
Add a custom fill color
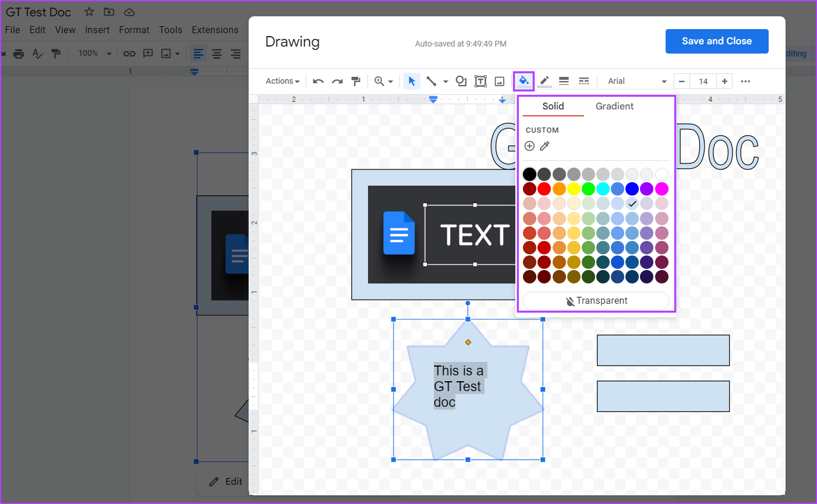tap(529, 145)
